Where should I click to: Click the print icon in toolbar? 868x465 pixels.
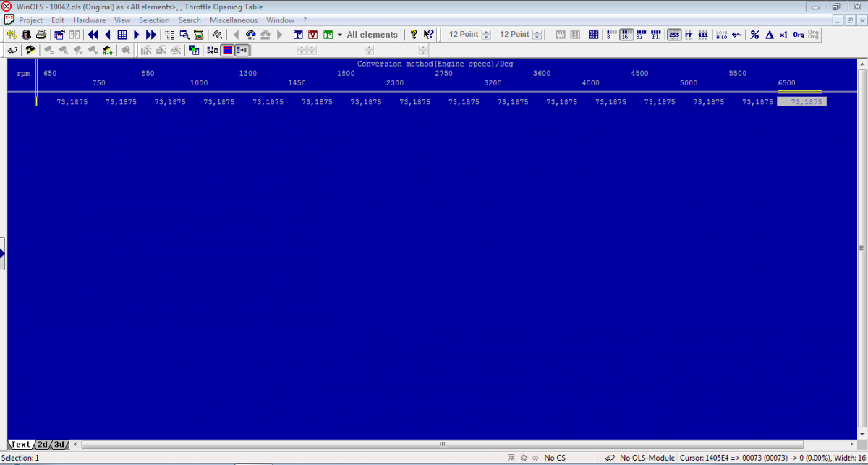click(41, 35)
